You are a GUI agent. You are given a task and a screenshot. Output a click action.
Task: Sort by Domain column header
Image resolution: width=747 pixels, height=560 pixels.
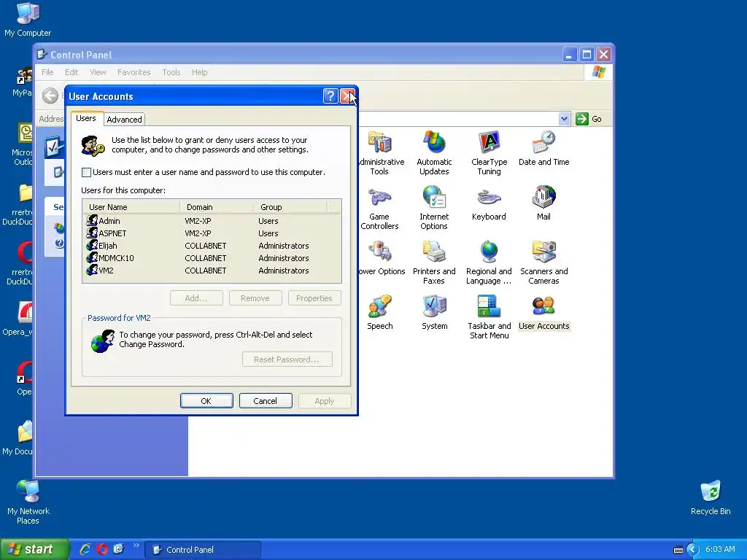(x=217, y=207)
